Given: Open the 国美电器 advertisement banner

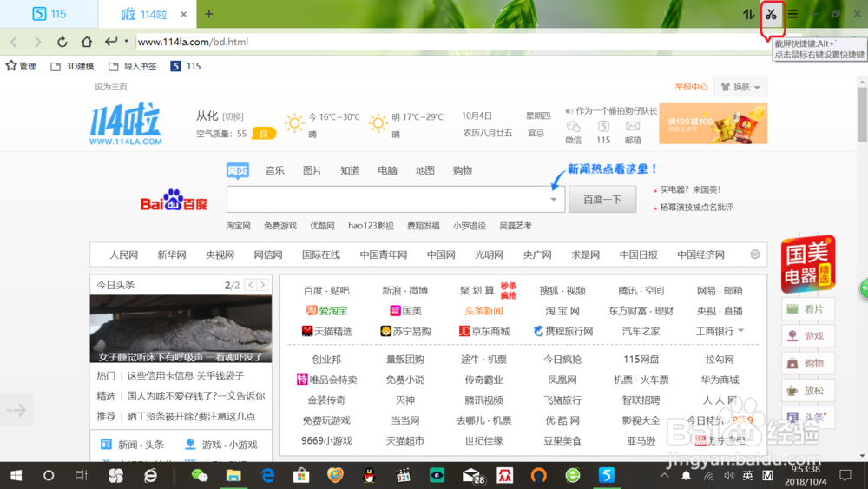Looking at the screenshot, I should (807, 264).
